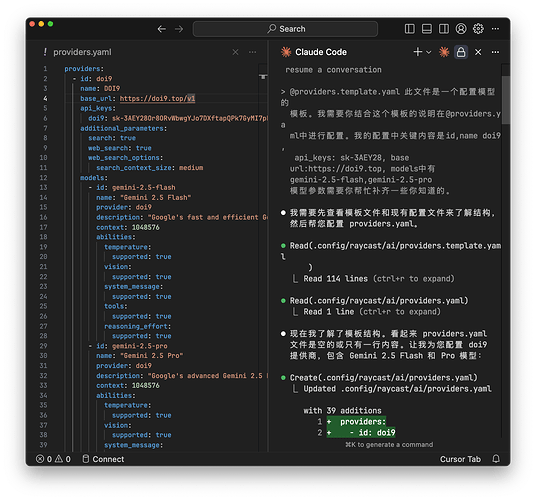Click the added '- id: doi9' diff line
The width and height of the screenshot is (536, 500).
click(x=361, y=433)
